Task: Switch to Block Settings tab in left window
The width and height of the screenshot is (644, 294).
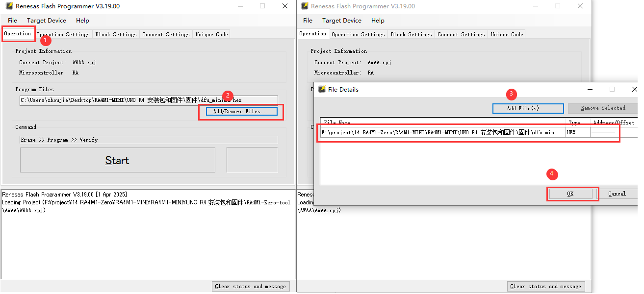Action: point(116,34)
